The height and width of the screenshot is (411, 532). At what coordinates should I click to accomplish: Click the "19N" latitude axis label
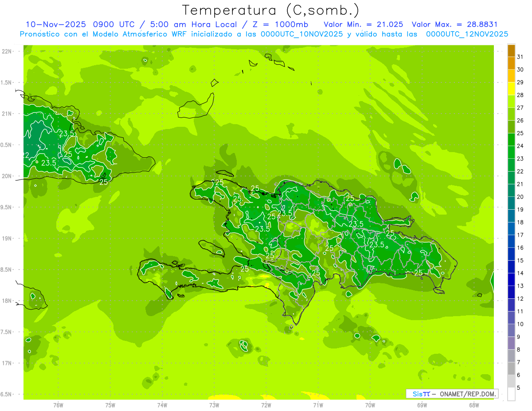point(7,239)
